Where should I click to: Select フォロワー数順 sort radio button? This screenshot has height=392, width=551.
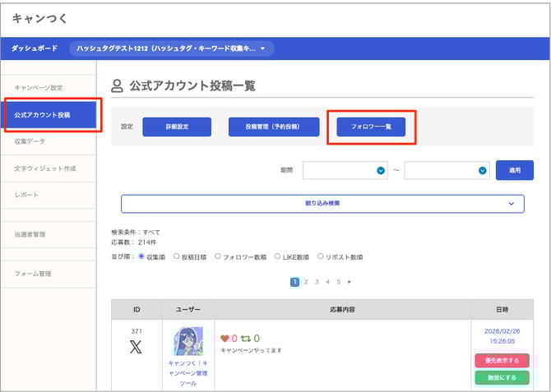[217, 256]
